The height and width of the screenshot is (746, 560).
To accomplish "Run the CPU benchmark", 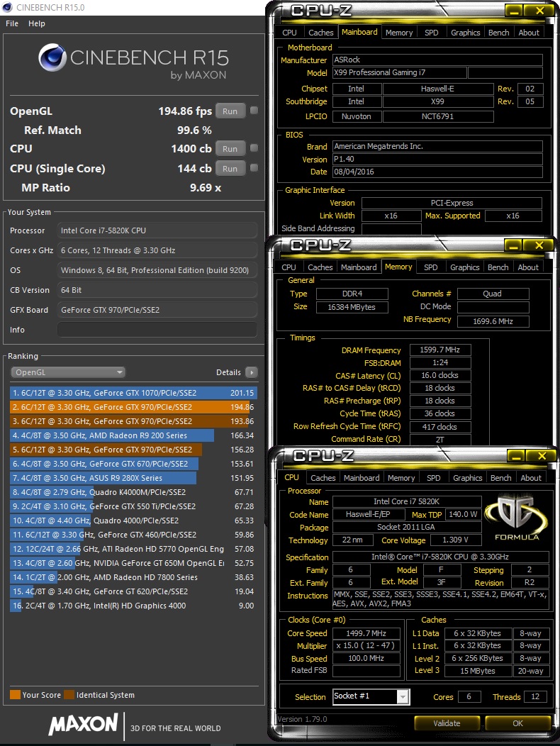I will [x=230, y=148].
